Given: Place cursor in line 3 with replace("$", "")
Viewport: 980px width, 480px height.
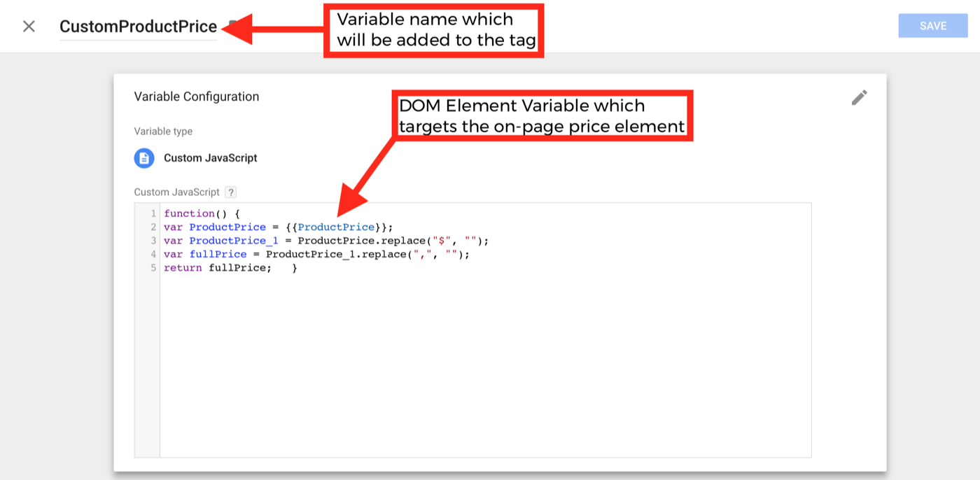Looking at the screenshot, I should click(x=326, y=241).
